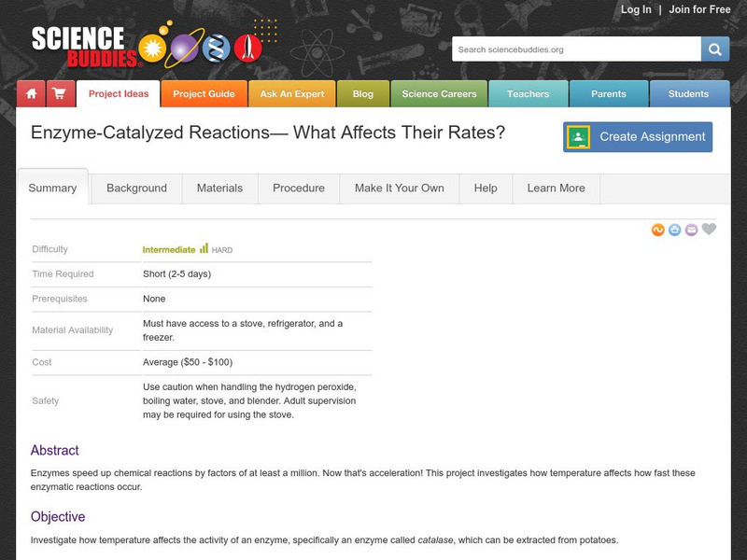The width and height of the screenshot is (747, 560).
Task: Go to the Learn More tab
Action: 556,189
